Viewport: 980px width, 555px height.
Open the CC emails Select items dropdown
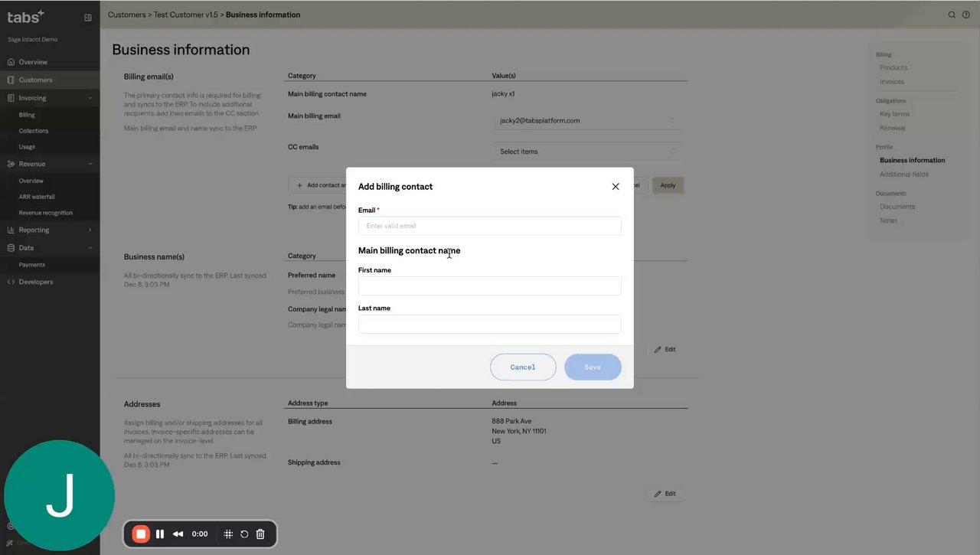pyautogui.click(x=586, y=152)
